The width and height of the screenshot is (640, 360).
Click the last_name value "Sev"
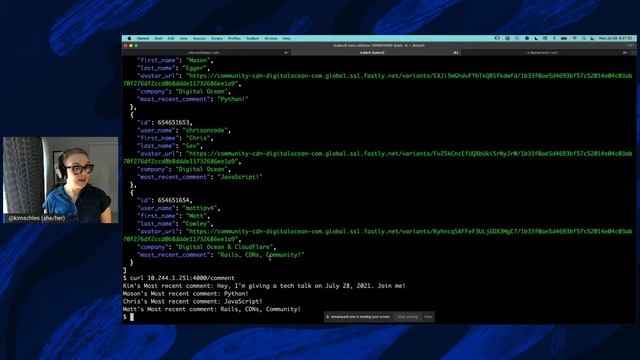pos(191,146)
